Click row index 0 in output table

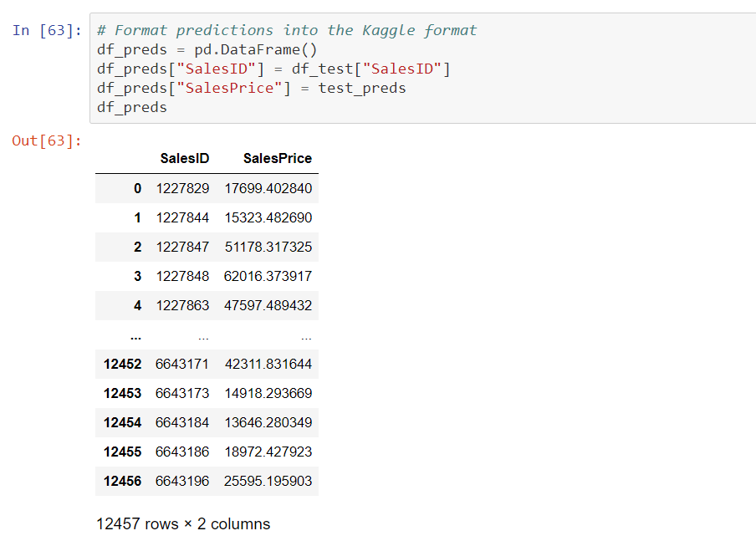pos(137,188)
